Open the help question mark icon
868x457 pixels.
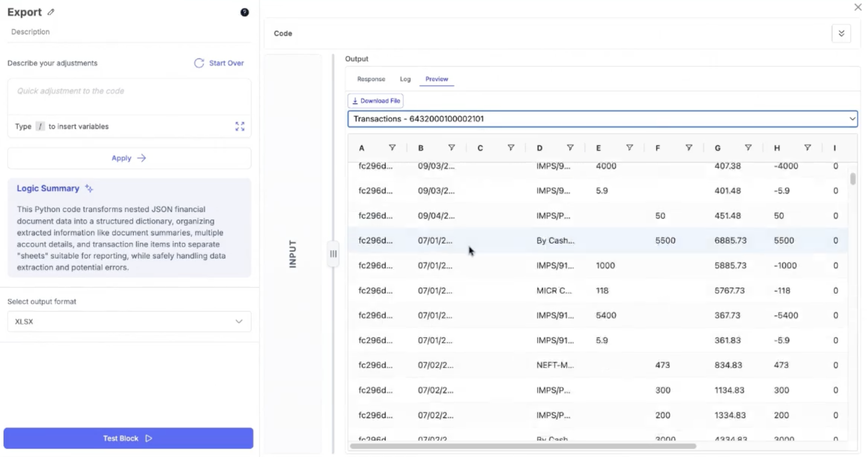pyautogui.click(x=244, y=12)
